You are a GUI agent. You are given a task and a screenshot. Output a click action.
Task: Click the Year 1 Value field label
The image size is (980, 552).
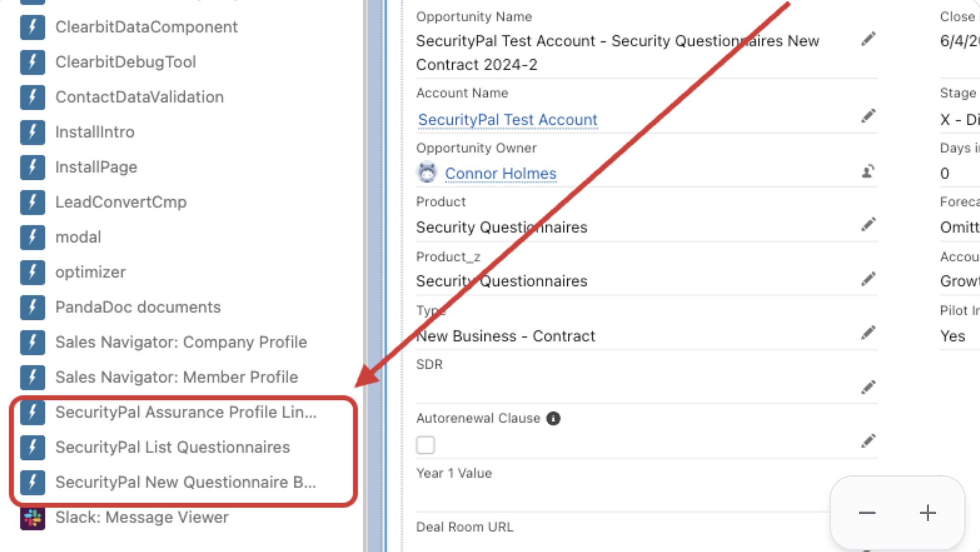pyautogui.click(x=454, y=473)
